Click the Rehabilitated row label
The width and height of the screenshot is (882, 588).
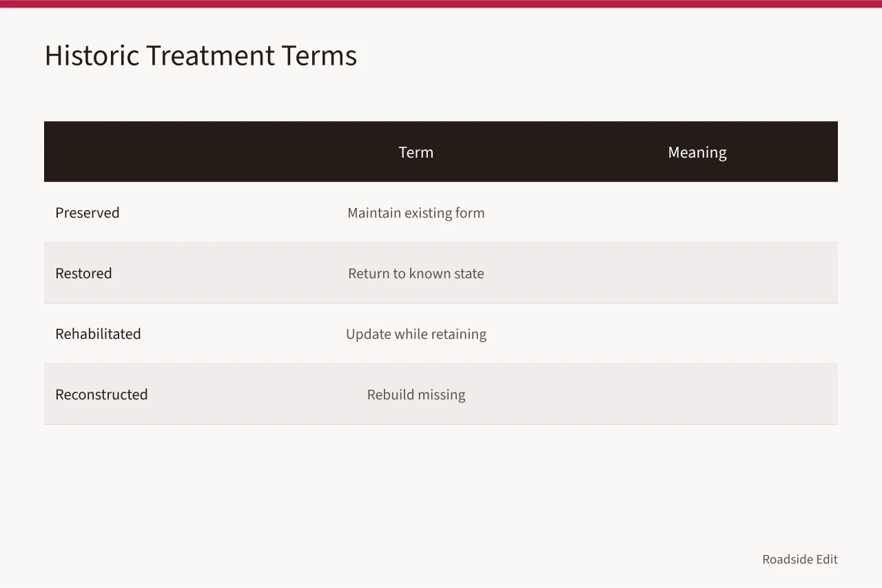click(98, 334)
